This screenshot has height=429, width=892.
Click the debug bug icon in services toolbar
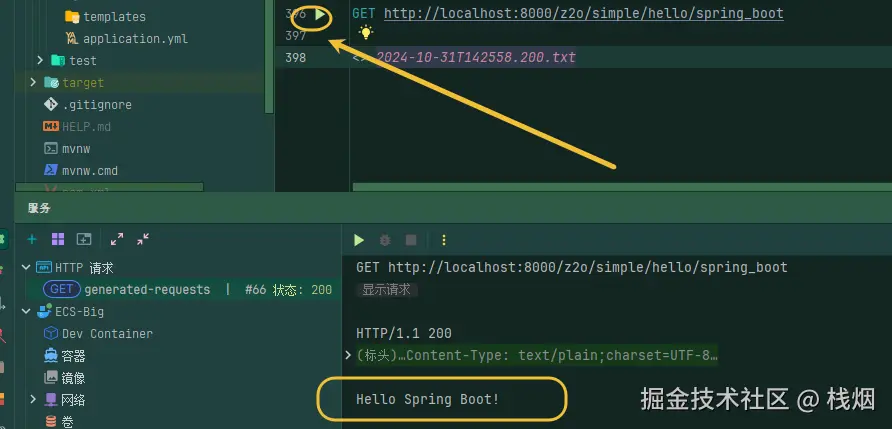[x=385, y=241]
